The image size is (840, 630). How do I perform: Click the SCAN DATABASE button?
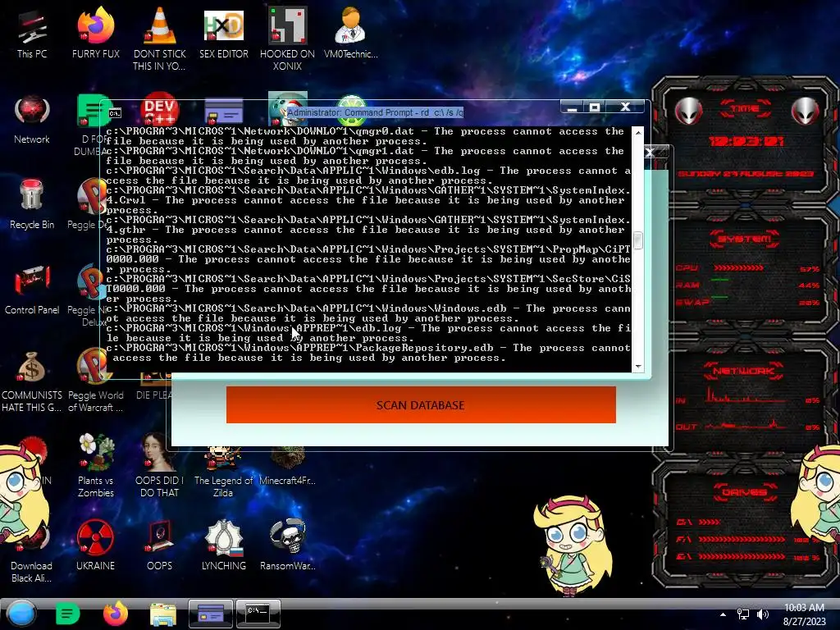(421, 405)
